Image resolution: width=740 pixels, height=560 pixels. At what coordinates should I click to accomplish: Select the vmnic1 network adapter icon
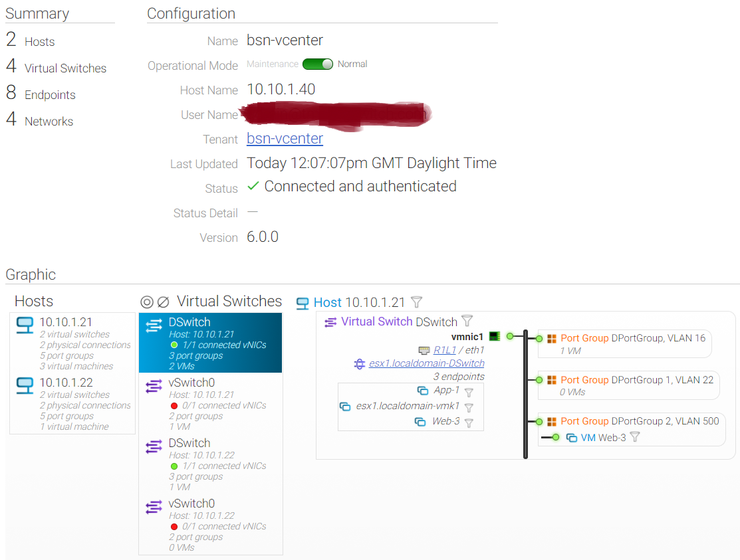coord(495,336)
